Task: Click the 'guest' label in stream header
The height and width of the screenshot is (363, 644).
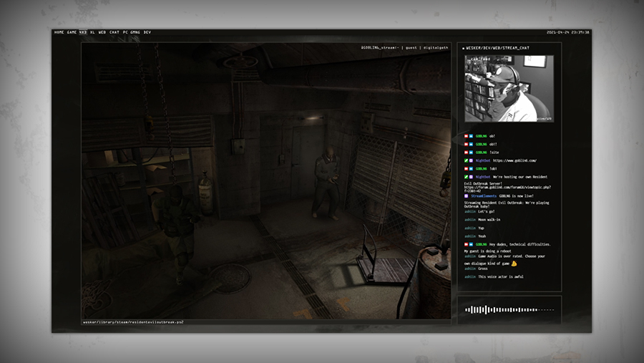Action: coord(411,48)
